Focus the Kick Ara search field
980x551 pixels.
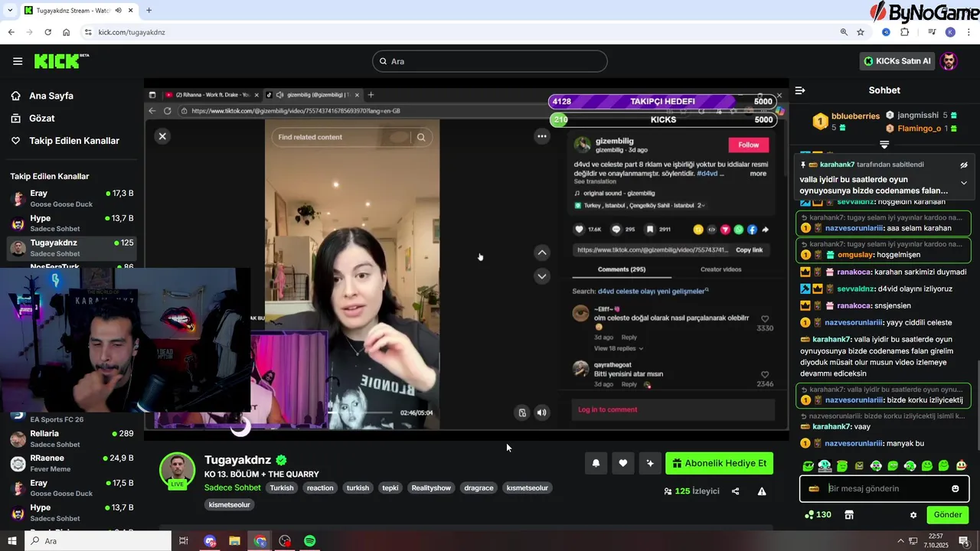(x=490, y=61)
